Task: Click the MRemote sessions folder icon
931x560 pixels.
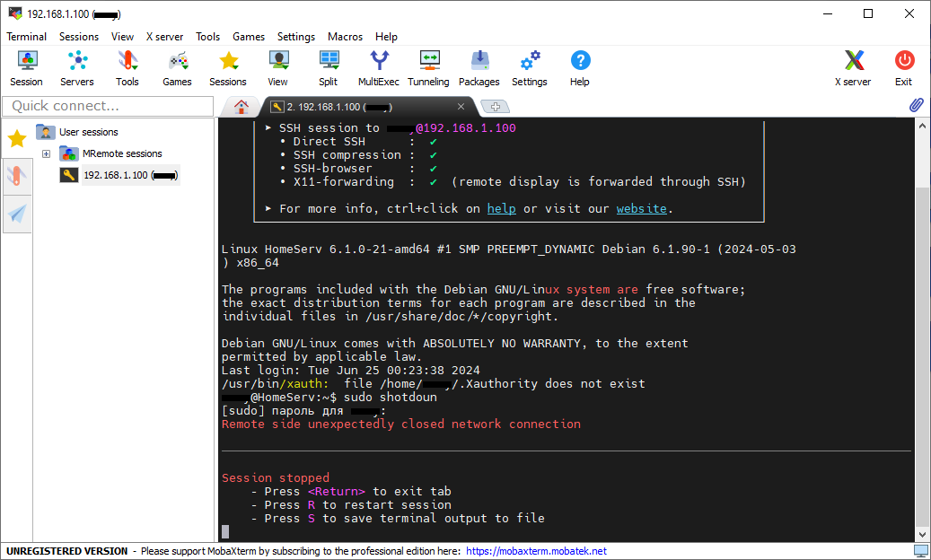Action: pos(69,153)
